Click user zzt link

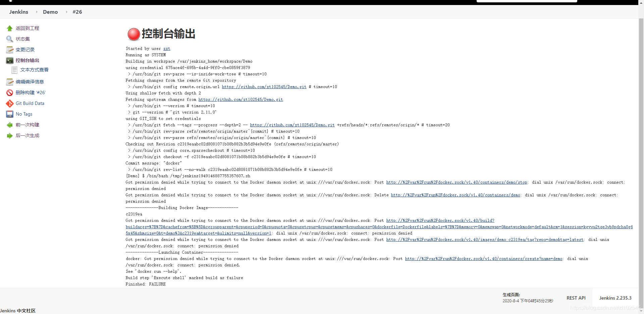tap(167, 49)
